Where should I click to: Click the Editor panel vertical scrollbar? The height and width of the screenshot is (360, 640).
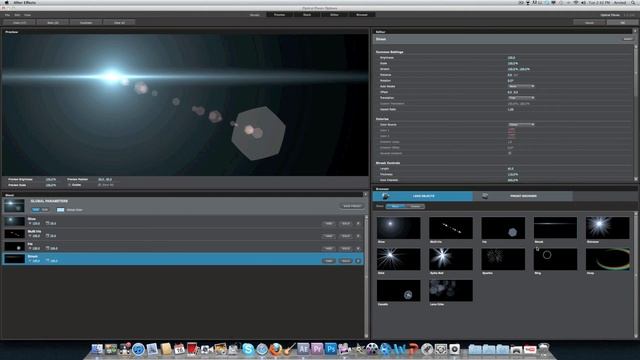[x=635, y=112]
